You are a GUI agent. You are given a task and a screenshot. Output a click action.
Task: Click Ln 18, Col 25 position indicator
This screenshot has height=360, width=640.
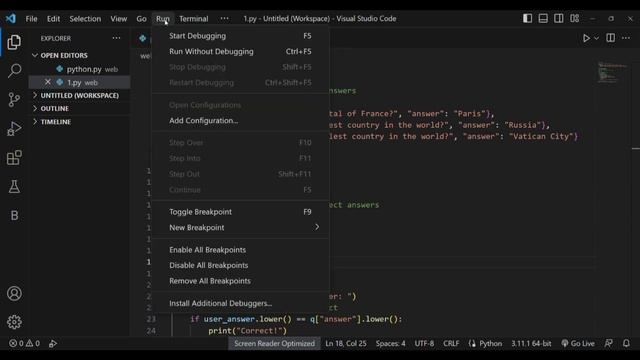pos(346,343)
